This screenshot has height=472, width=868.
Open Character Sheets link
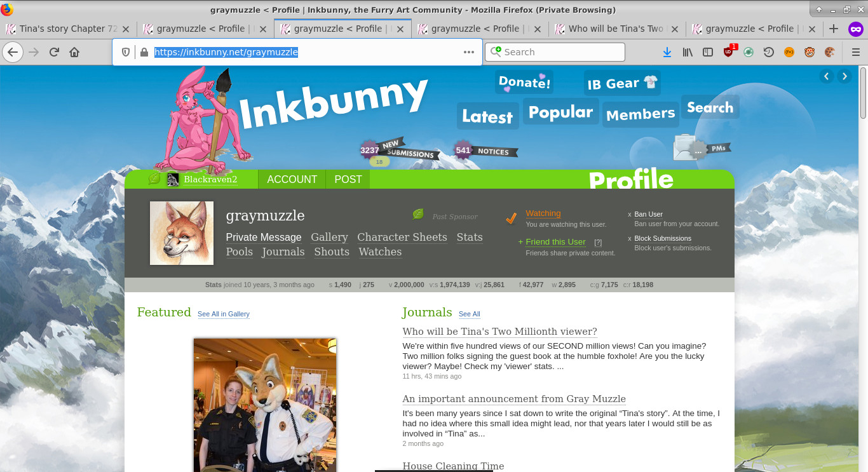402,237
